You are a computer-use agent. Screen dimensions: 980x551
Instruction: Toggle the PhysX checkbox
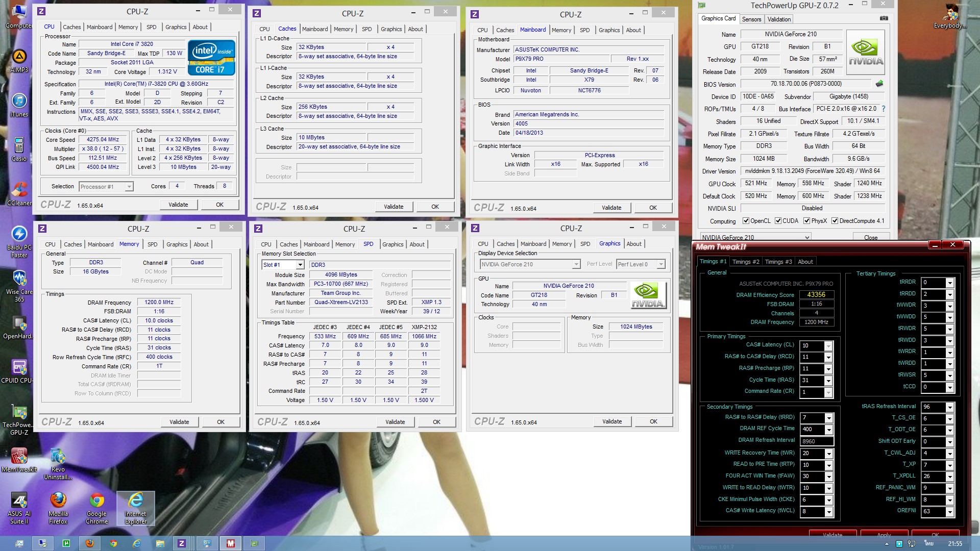point(806,221)
